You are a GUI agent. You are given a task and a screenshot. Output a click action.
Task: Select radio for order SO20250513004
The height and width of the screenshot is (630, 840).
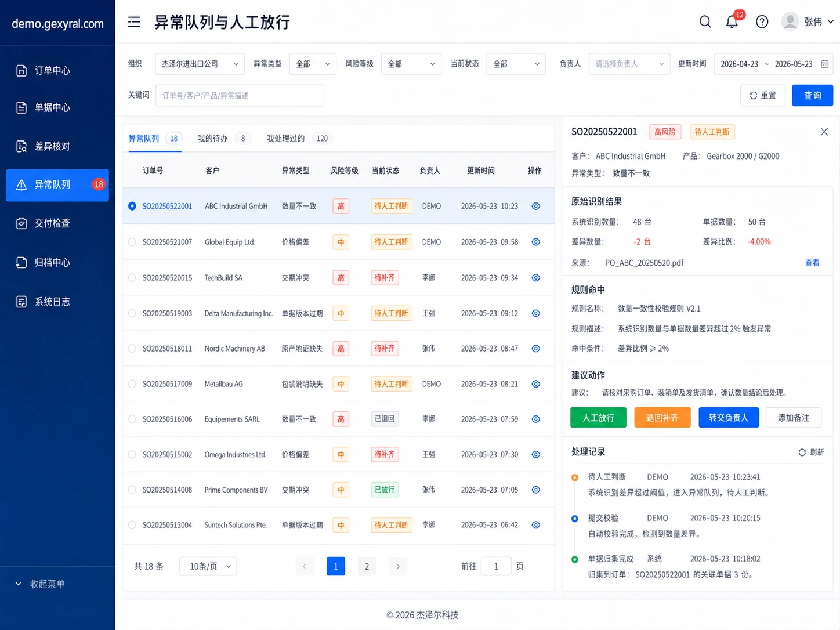click(x=132, y=525)
